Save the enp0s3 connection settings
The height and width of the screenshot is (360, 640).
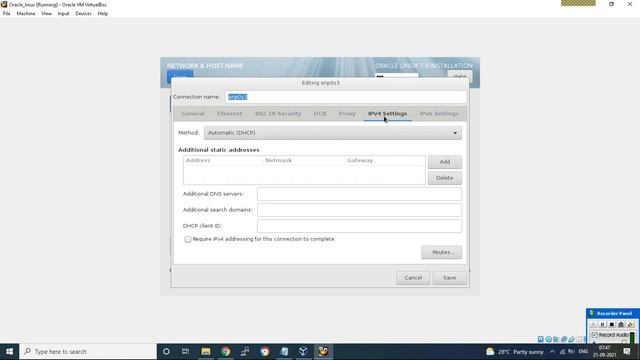(x=449, y=278)
